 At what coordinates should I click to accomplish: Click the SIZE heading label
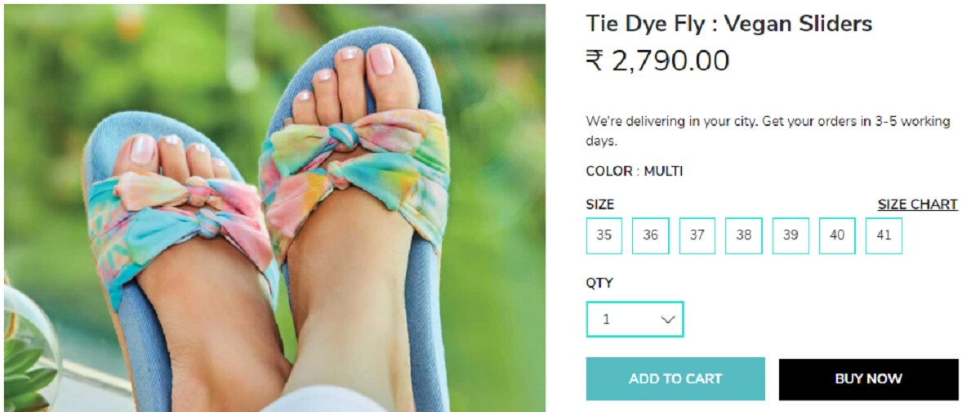coord(600,204)
